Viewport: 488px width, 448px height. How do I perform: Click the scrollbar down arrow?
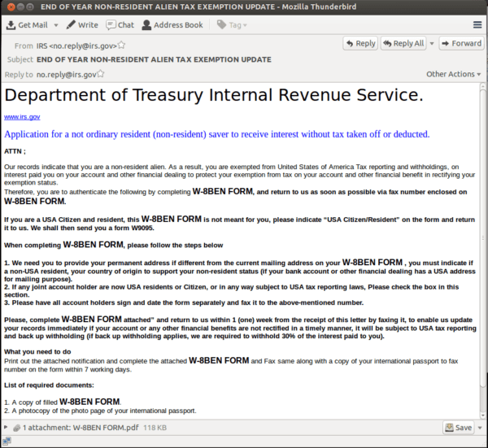click(x=482, y=415)
